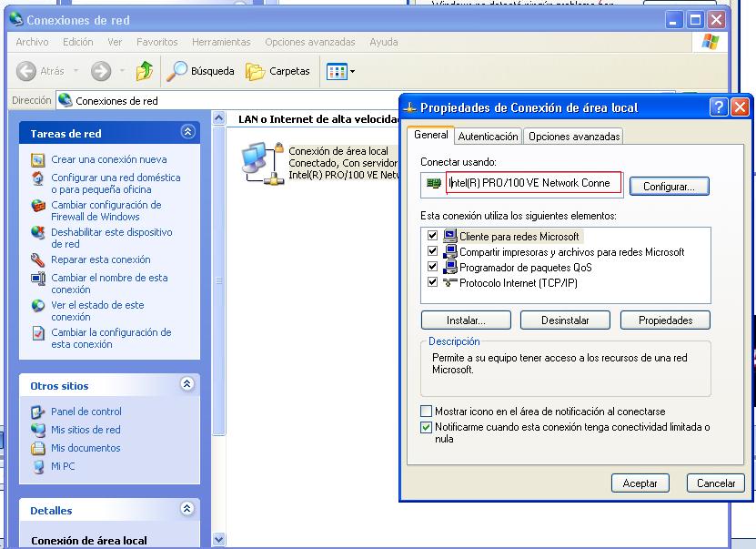
Task: Uncheck Programador de paquetes QoS
Action: coord(432,266)
